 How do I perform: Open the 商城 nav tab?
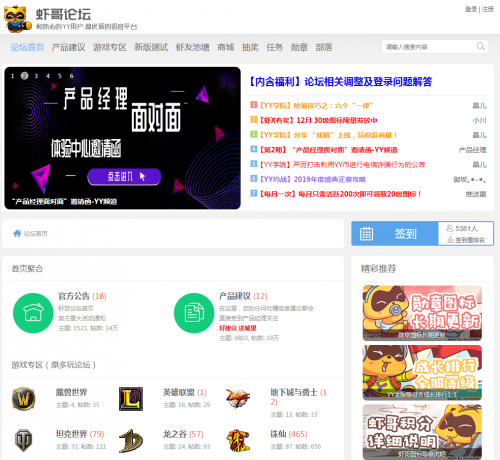pyautogui.click(x=226, y=47)
